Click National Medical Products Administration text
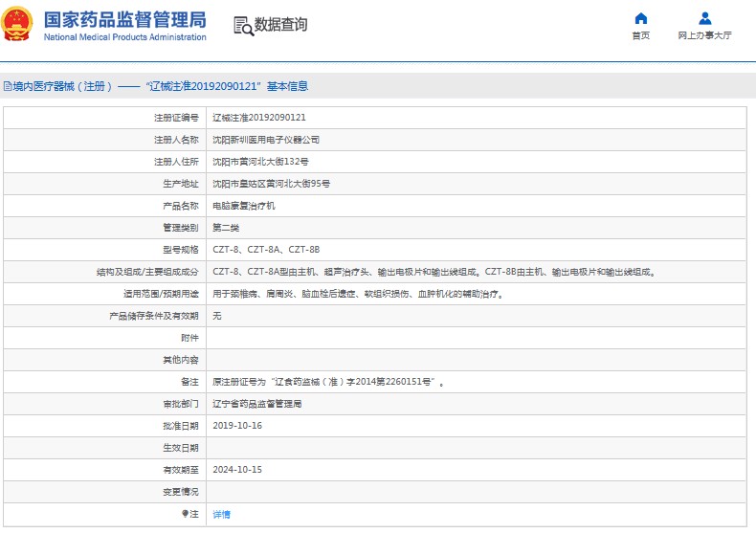Image resolution: width=756 pixels, height=533 pixels. pyautogui.click(x=124, y=37)
